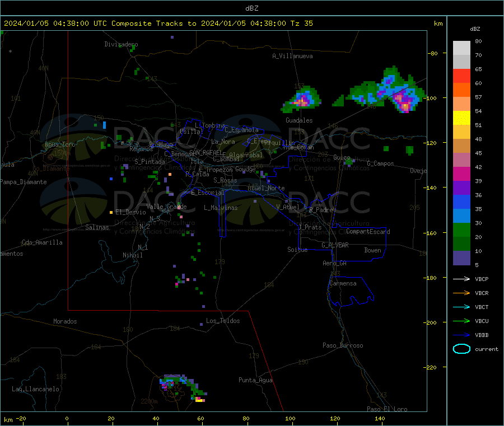Image resolution: width=504 pixels, height=426 pixels.
Task: Click the Divisadero place label
Action: pos(121,44)
